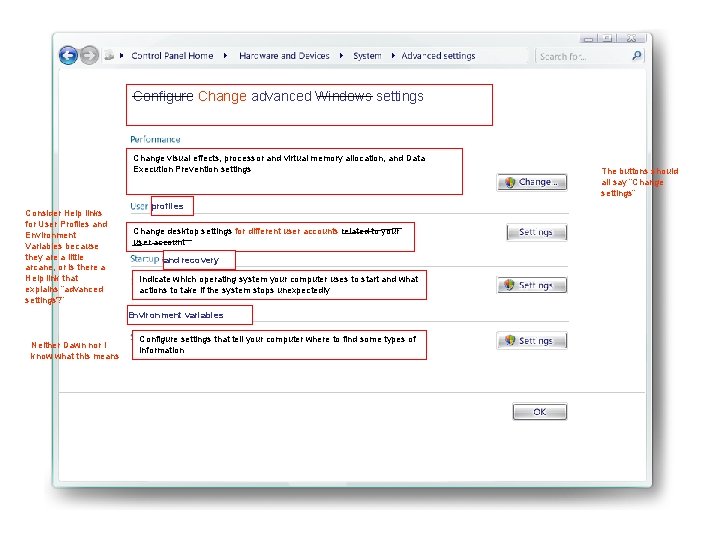The height and width of the screenshot is (540, 720).
Task: Click the Performance Change... button
Action: point(532,182)
